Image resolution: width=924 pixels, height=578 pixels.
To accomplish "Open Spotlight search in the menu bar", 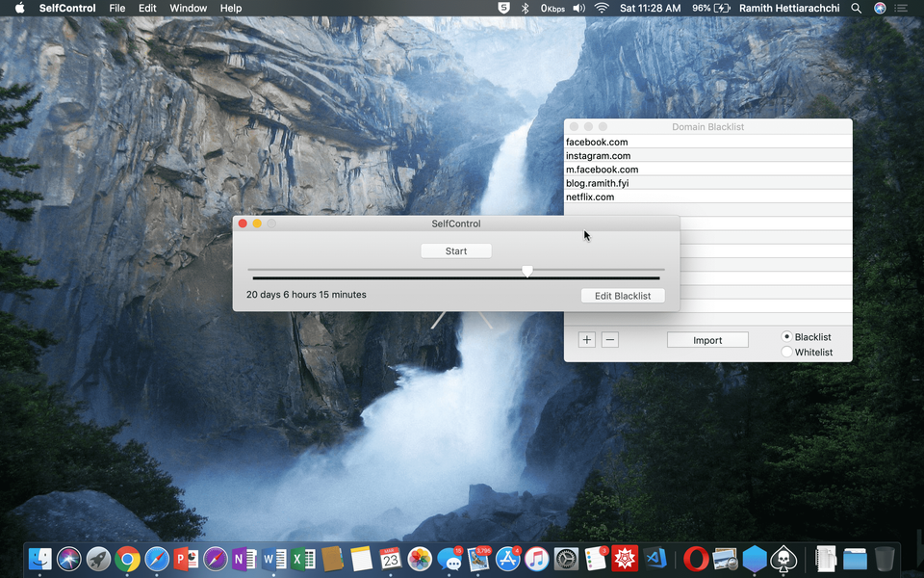I will pyautogui.click(x=857, y=8).
